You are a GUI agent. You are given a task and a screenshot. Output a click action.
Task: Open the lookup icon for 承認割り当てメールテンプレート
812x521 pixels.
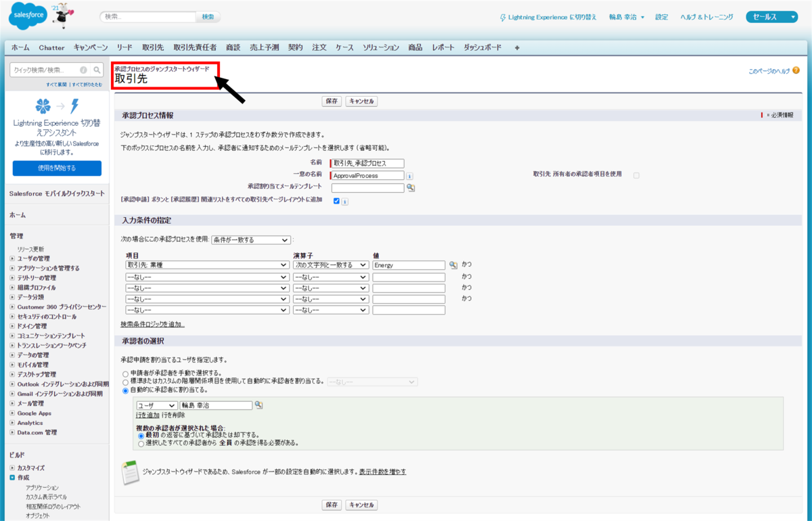point(410,187)
